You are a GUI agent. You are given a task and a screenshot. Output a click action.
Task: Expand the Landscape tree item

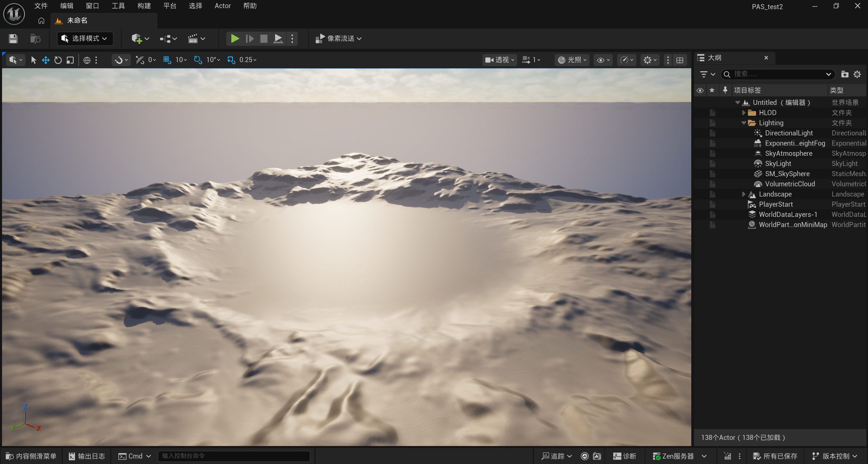pos(744,194)
